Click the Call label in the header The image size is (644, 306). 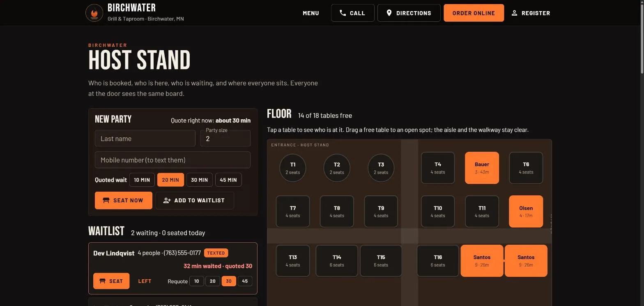357,13
